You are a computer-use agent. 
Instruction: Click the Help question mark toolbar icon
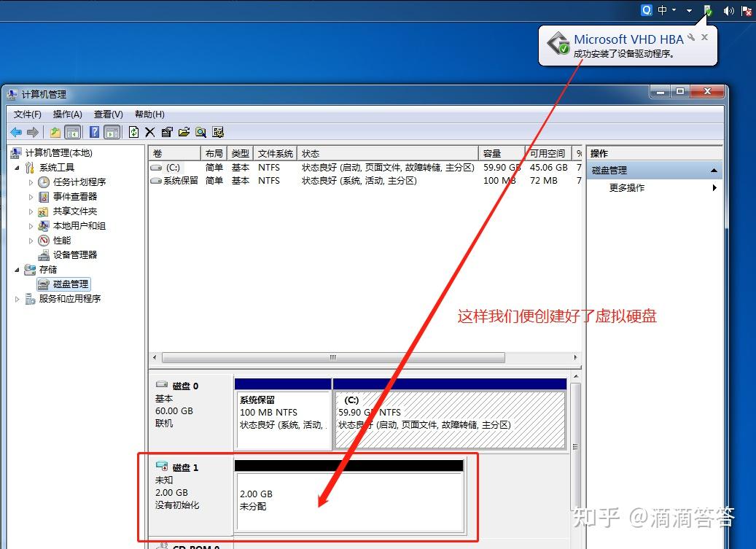click(x=94, y=132)
